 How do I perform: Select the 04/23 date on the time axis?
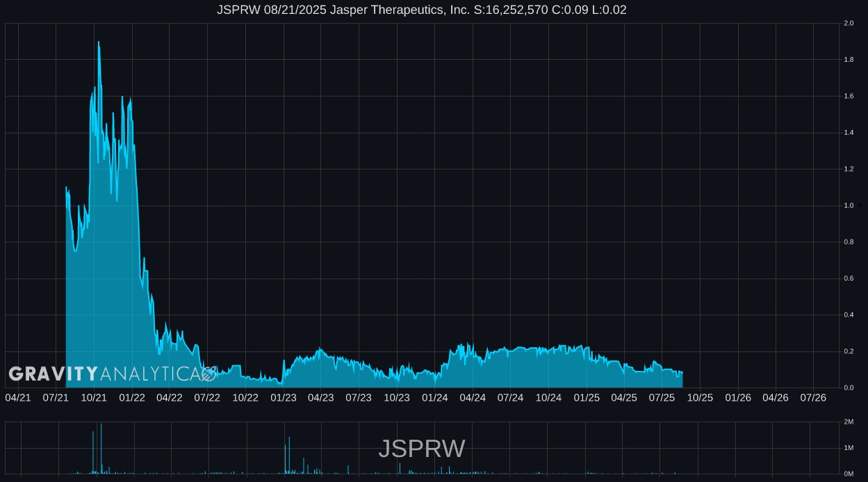(320, 397)
